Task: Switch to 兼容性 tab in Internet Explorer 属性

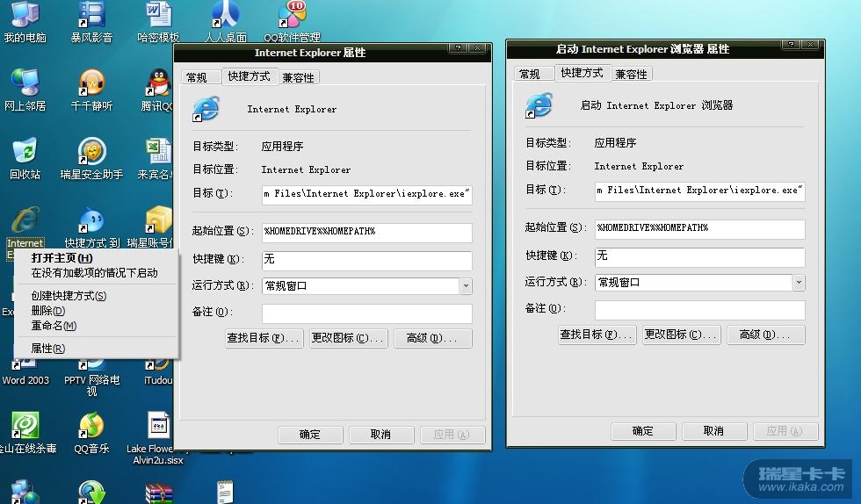Action: (x=298, y=77)
